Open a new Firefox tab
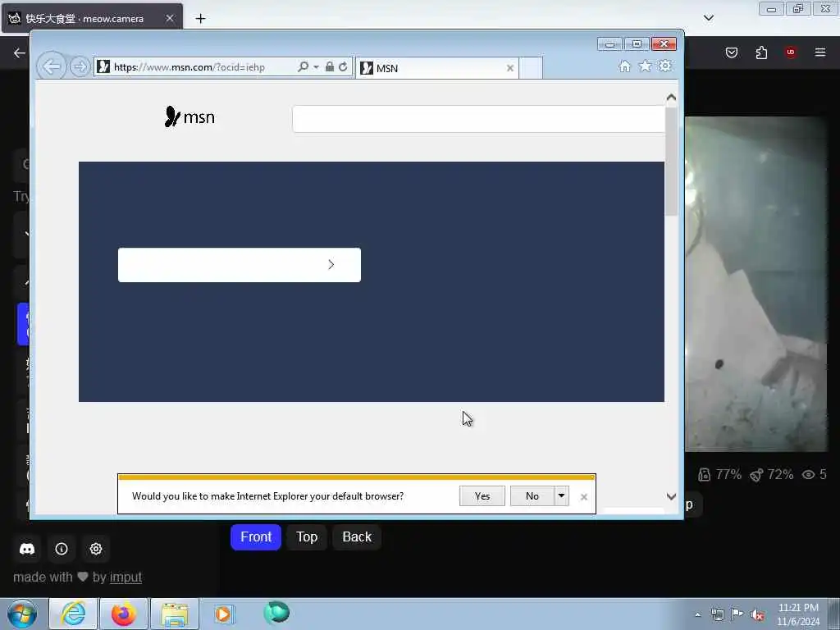This screenshot has width=840, height=630. point(200,18)
